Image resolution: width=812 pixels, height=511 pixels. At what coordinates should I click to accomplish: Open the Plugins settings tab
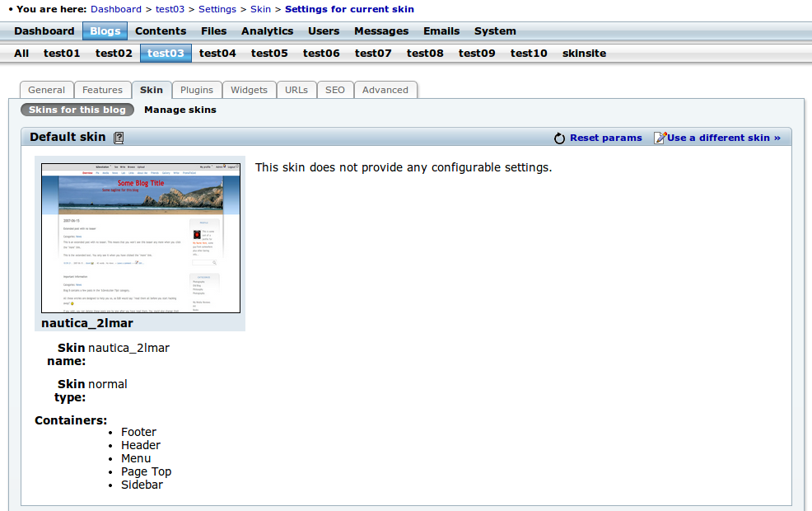(x=197, y=90)
